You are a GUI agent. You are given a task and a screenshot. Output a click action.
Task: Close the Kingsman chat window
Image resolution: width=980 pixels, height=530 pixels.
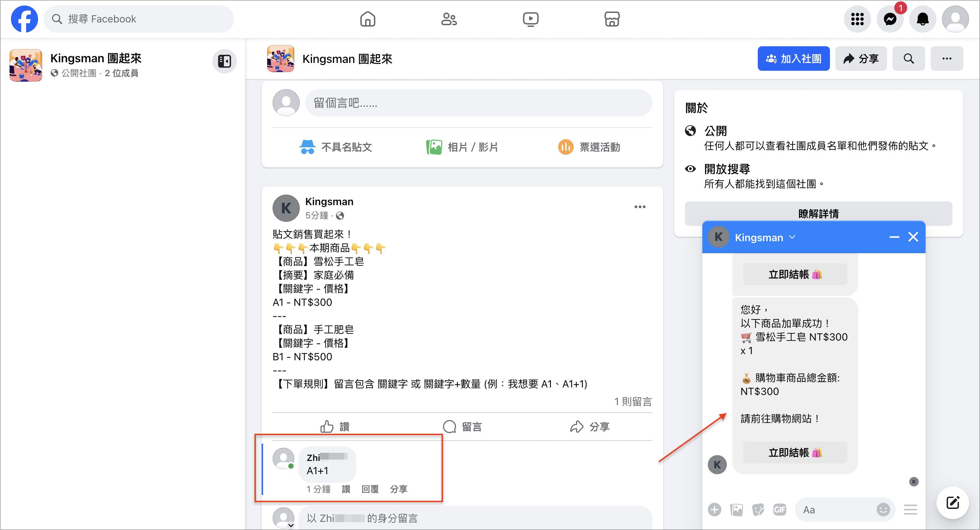click(x=913, y=237)
